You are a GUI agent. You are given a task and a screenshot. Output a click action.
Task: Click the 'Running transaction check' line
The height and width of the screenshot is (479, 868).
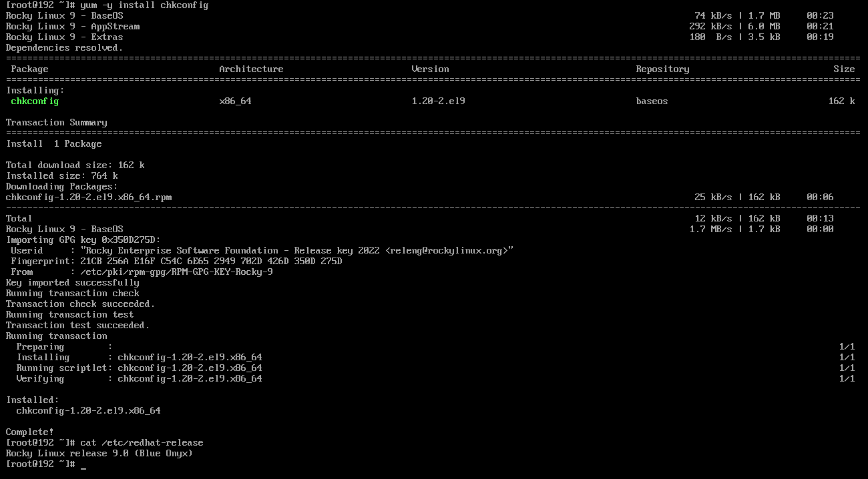click(x=73, y=294)
